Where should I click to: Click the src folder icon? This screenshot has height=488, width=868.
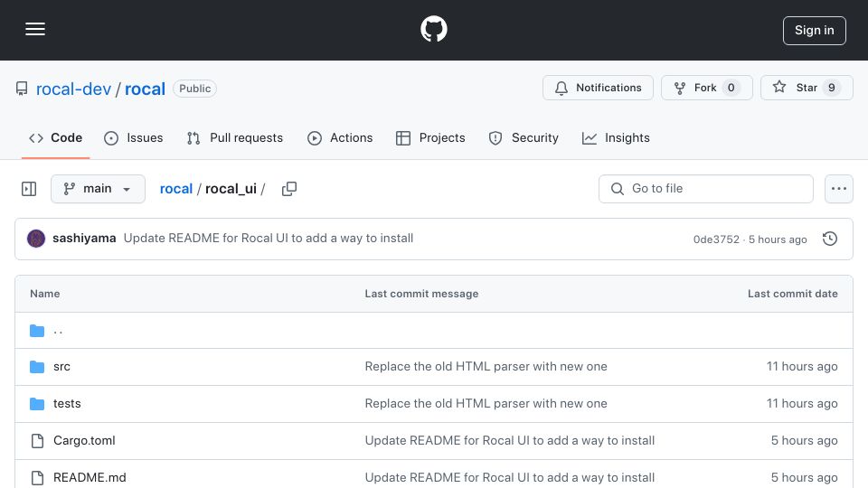pyautogui.click(x=37, y=367)
